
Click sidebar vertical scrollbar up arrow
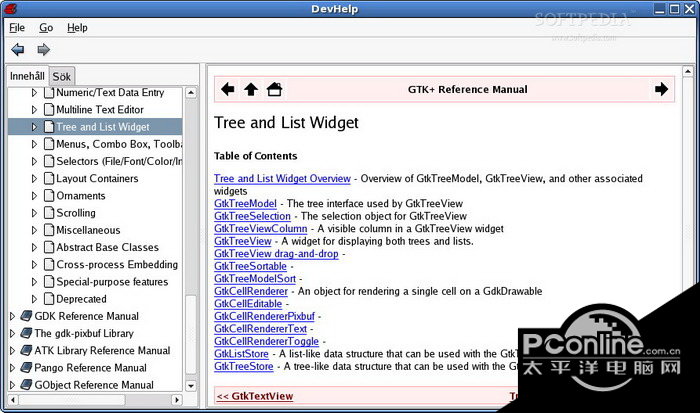click(191, 93)
